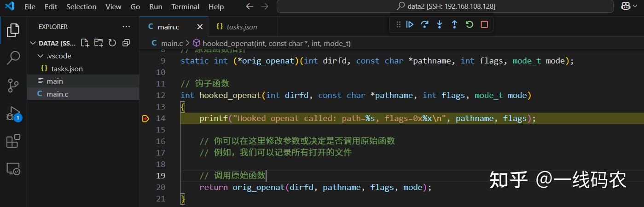This screenshot has height=207, width=644.
Task: Create a new file in Explorer
Action: 85,43
